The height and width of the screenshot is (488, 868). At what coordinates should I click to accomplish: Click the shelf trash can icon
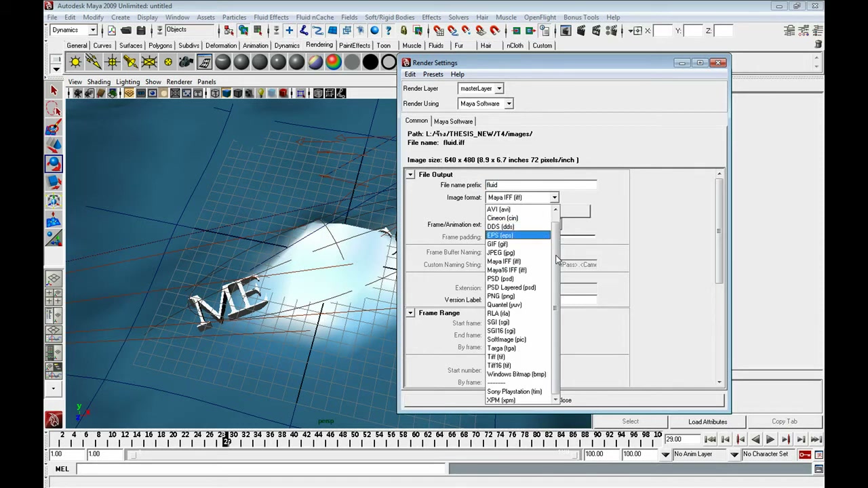[818, 45]
